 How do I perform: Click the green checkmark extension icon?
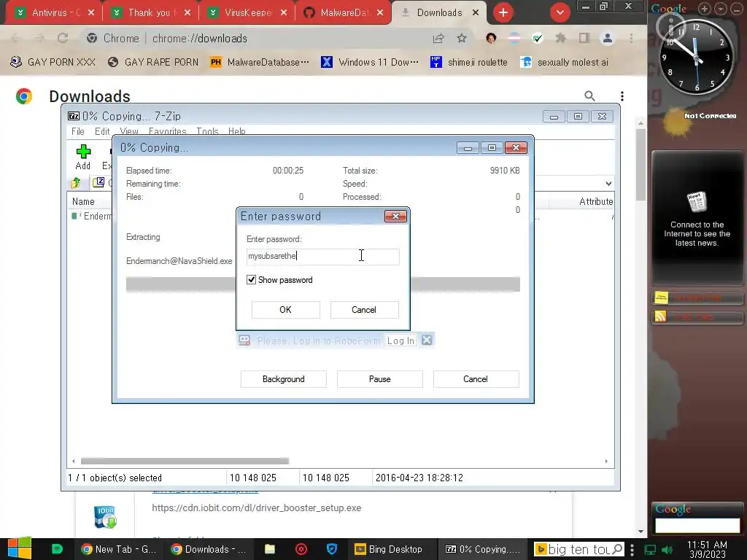point(538,38)
